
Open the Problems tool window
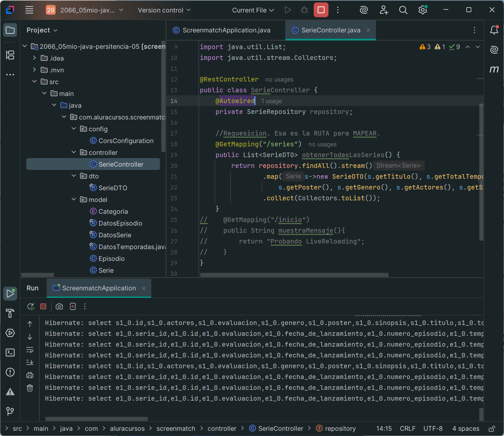10,372
